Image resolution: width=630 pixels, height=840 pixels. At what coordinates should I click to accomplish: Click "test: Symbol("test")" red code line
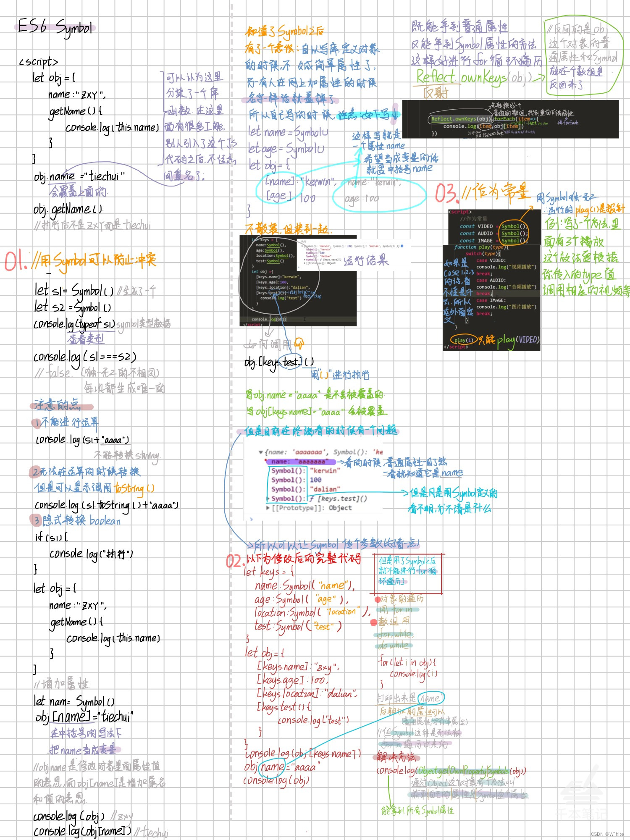298,627
